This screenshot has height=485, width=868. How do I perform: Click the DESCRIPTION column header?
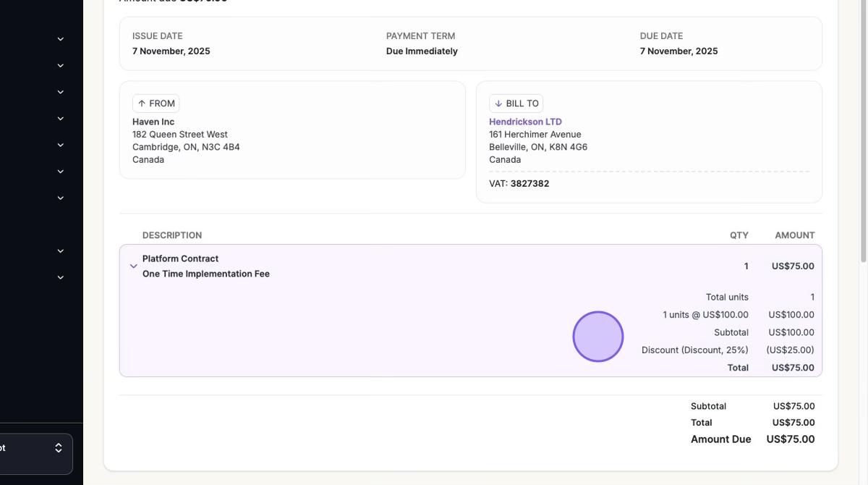pos(172,235)
